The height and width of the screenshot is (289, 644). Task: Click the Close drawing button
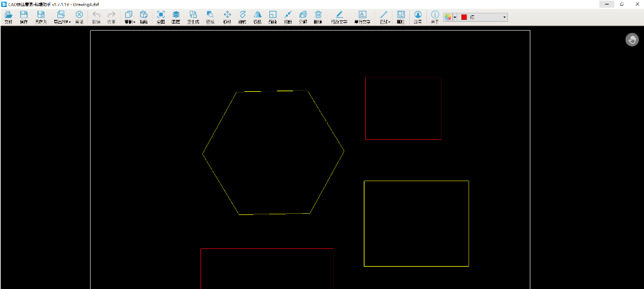[x=79, y=17]
